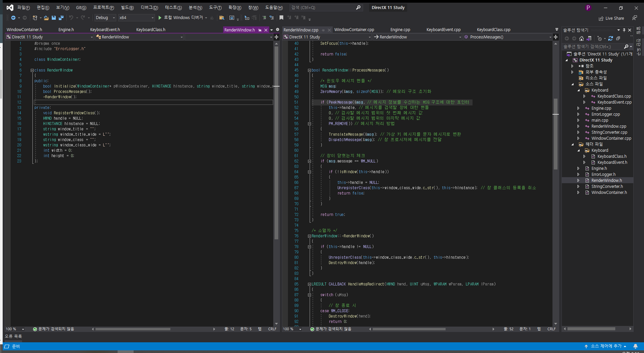Open the 빌드(B) menu
The width and height of the screenshot is (644, 353).
tap(127, 7)
